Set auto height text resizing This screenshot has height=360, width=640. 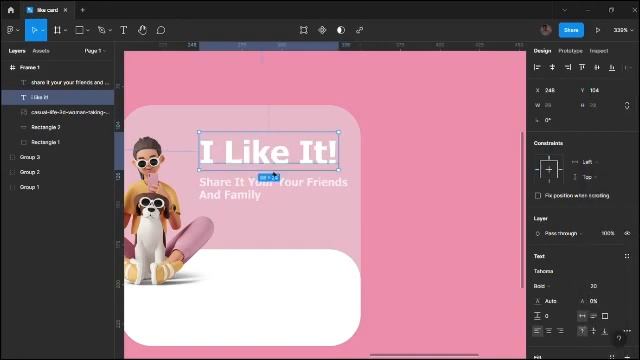pos(593,316)
